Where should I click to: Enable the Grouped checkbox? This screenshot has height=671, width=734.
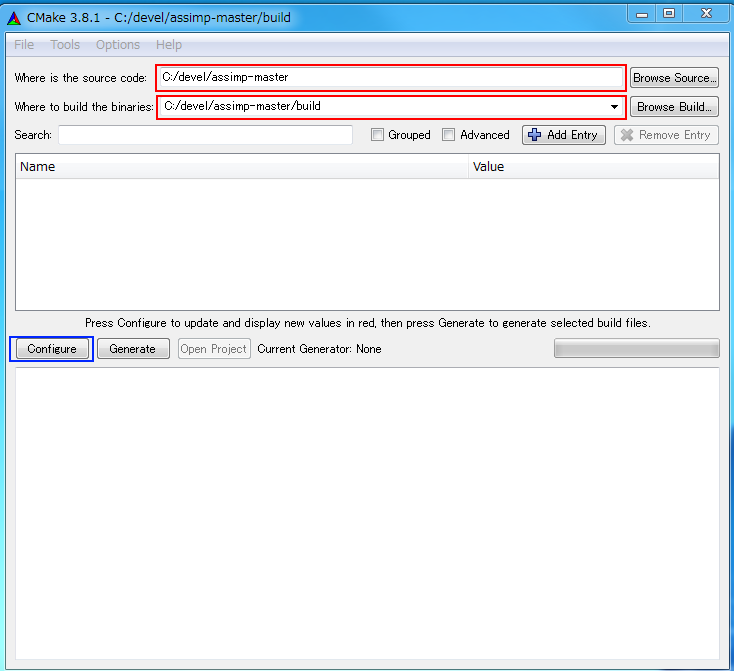[x=377, y=135]
